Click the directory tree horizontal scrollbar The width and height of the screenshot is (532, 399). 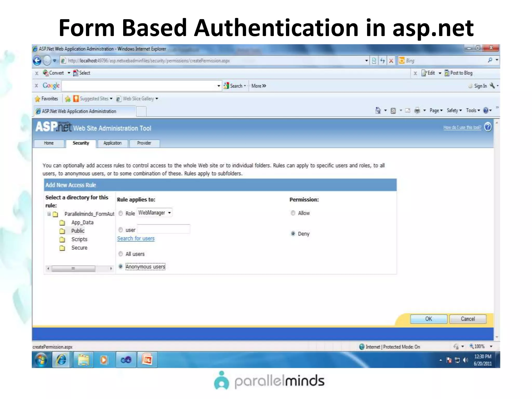(x=74, y=269)
